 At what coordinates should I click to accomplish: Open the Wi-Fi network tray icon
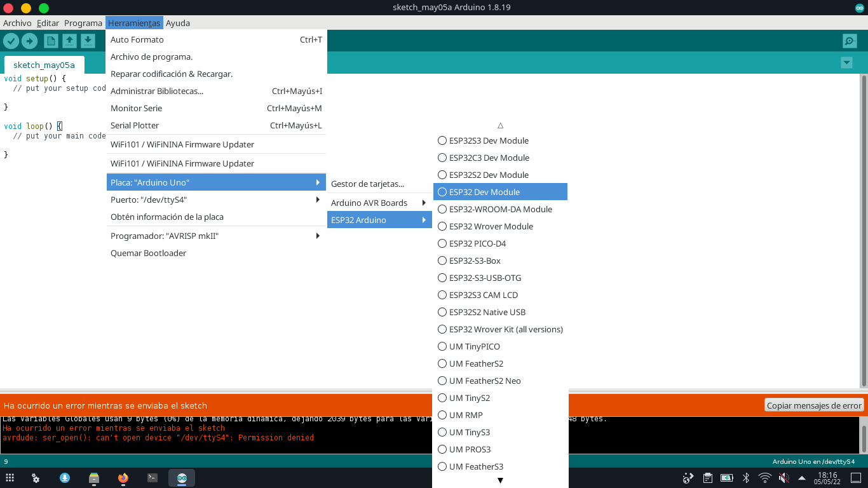tap(765, 478)
